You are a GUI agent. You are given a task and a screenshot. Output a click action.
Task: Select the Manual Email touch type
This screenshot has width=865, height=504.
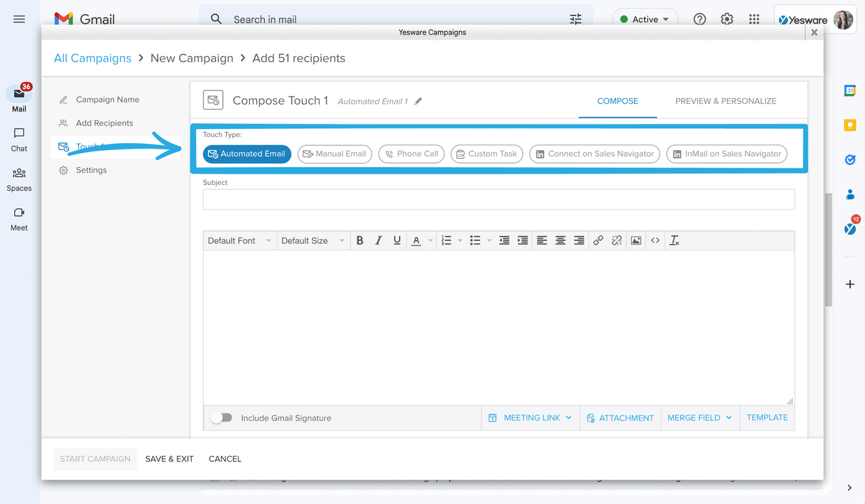tap(335, 153)
